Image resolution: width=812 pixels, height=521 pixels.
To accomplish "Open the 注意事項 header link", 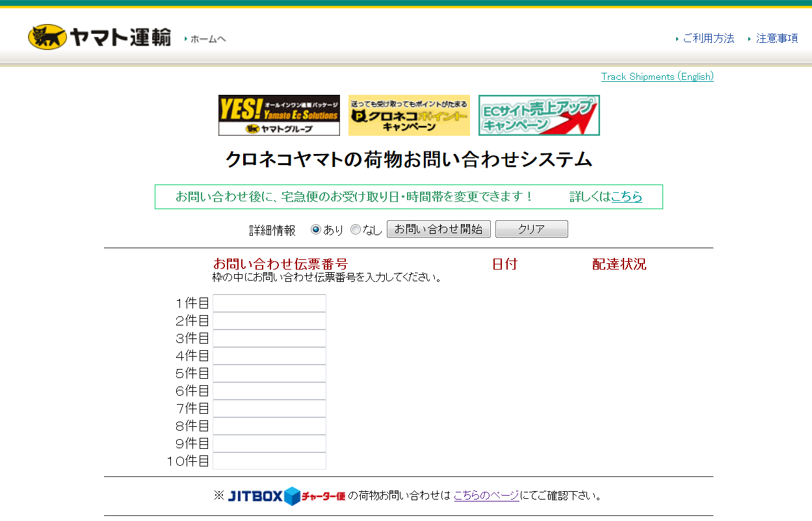I will [777, 38].
